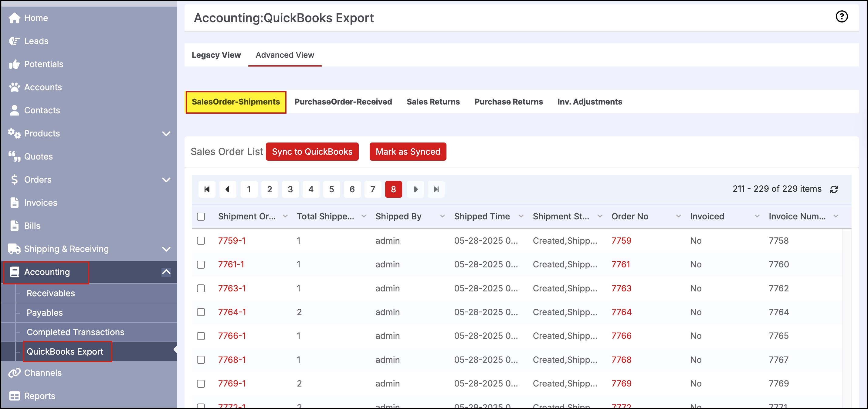This screenshot has height=409, width=868.
Task: Go to first page of results
Action: point(207,189)
